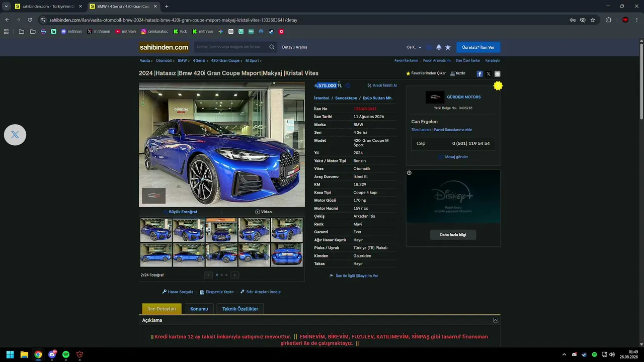Go to previous thumbnail page arrow
Screen dimensions: 644x362
(209, 275)
